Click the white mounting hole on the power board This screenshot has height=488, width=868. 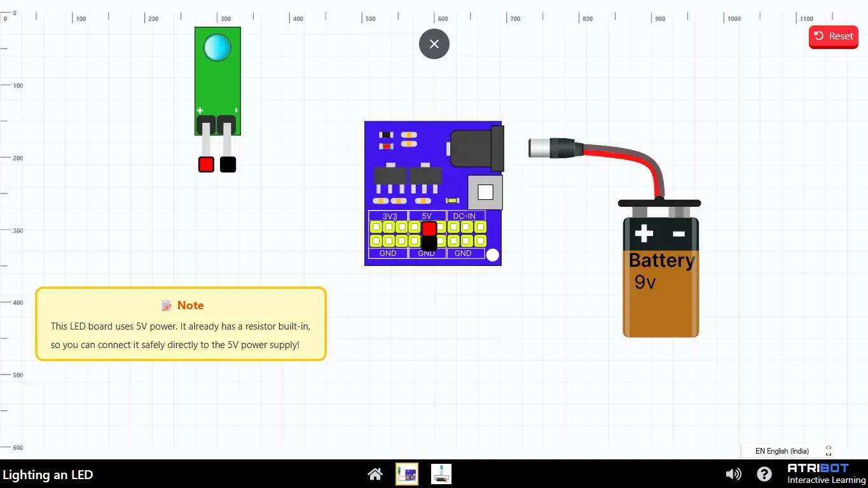click(493, 255)
